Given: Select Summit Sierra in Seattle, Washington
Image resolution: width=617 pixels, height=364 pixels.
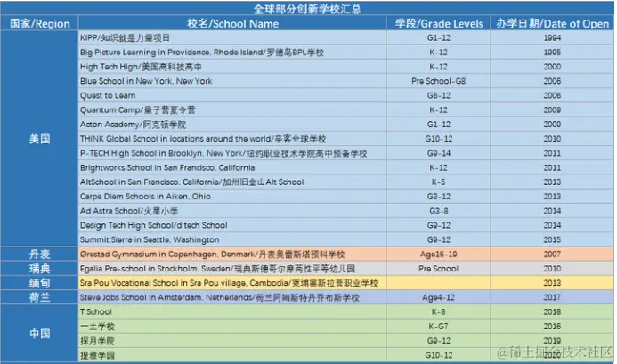Looking at the screenshot, I should point(150,239).
